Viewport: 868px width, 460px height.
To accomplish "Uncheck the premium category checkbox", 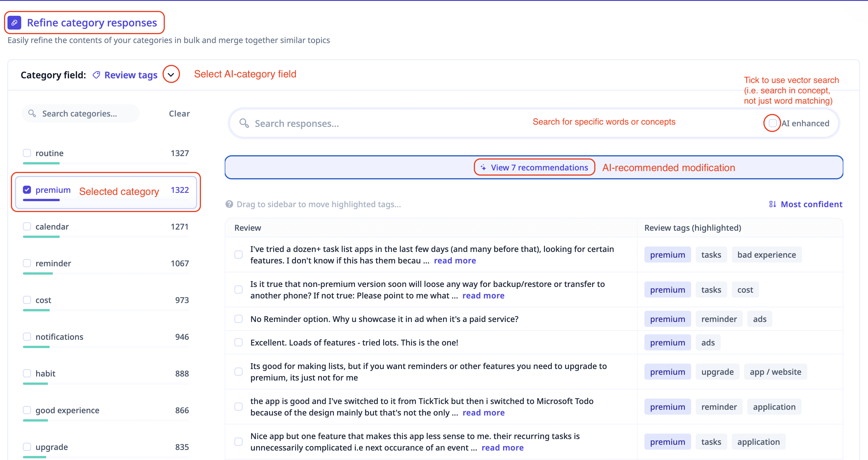I will (27, 190).
